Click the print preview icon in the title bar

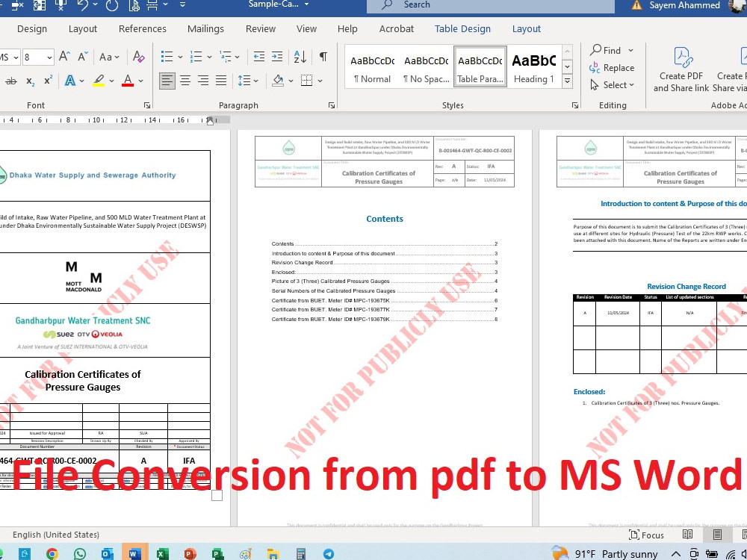pyautogui.click(x=134, y=5)
